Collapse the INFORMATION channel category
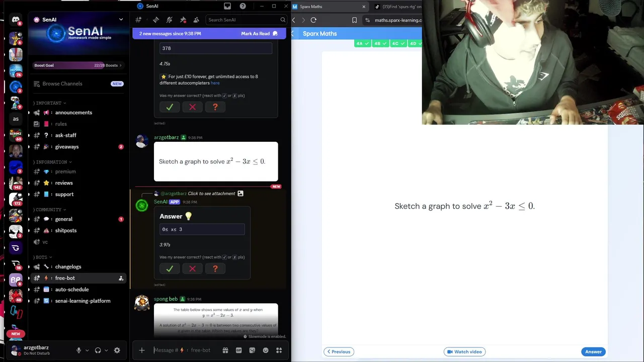The height and width of the screenshot is (362, 644). [x=53, y=162]
